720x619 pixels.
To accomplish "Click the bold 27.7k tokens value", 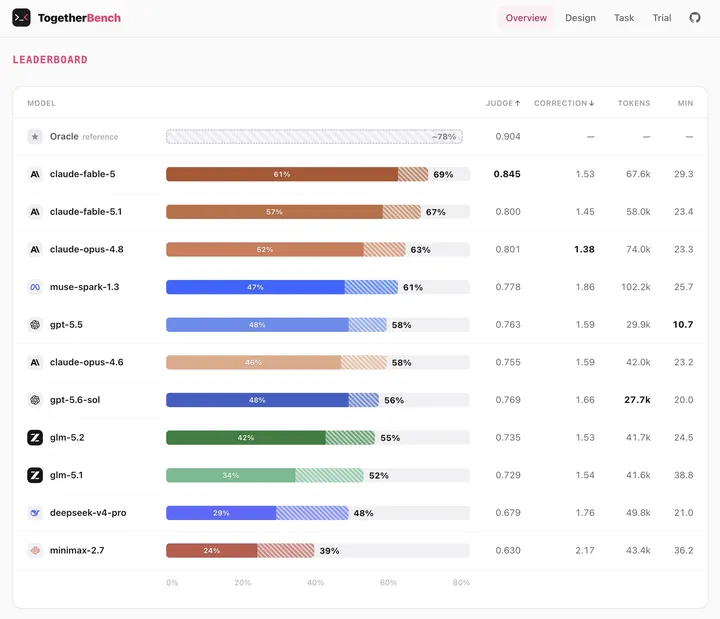I will pyautogui.click(x=637, y=400).
